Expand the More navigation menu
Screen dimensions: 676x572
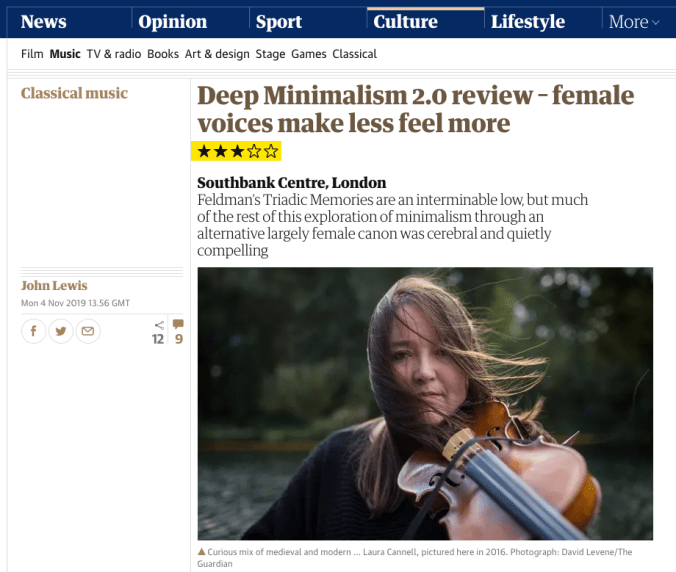[x=634, y=22]
